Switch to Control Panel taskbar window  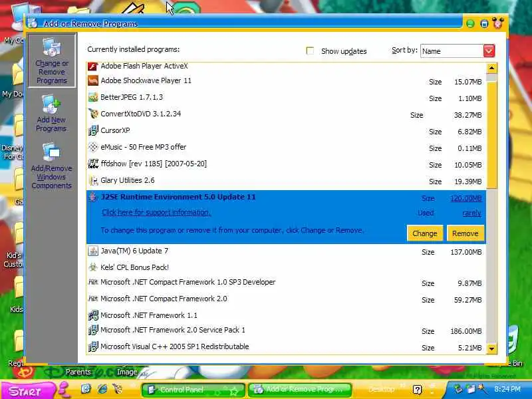pos(193,390)
